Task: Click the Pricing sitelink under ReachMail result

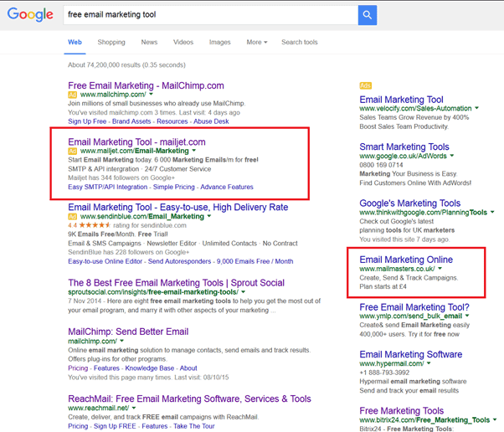Action: (x=78, y=426)
